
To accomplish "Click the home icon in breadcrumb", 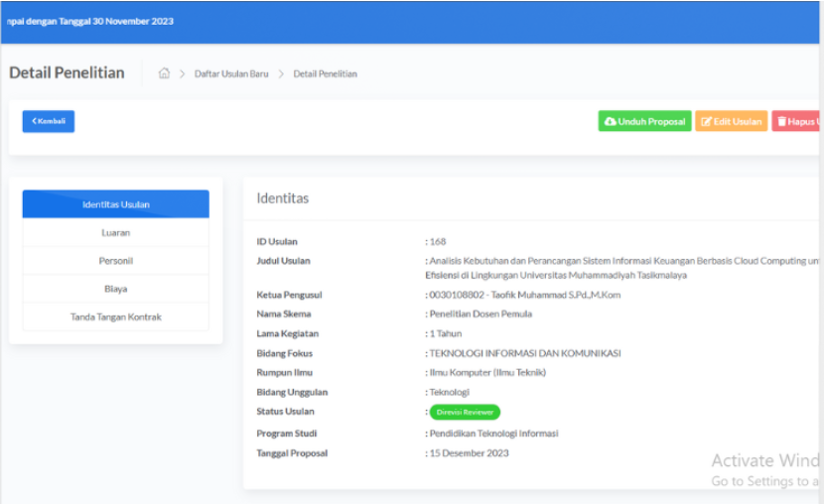I will [x=164, y=73].
